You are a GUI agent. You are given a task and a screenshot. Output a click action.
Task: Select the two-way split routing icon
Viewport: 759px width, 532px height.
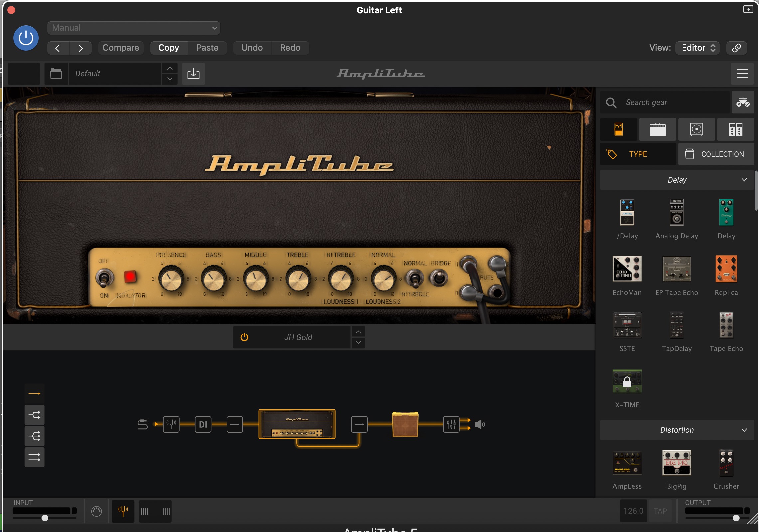click(34, 415)
